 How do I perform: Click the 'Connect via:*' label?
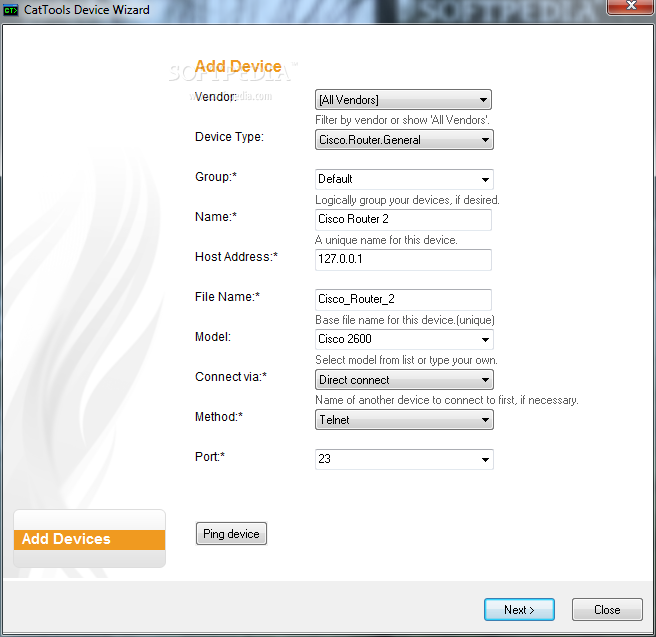click(231, 377)
